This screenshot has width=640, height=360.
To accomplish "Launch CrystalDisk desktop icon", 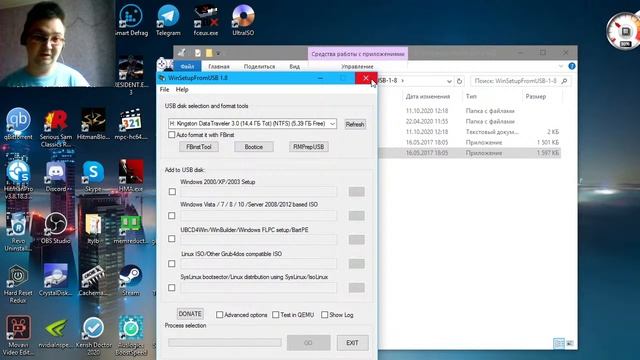I will (56, 280).
